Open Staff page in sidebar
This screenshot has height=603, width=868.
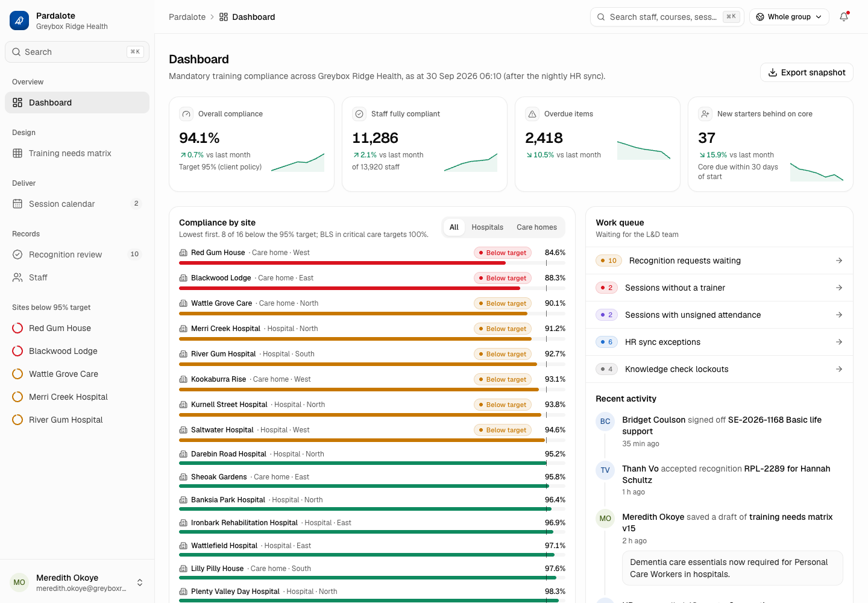(x=77, y=277)
